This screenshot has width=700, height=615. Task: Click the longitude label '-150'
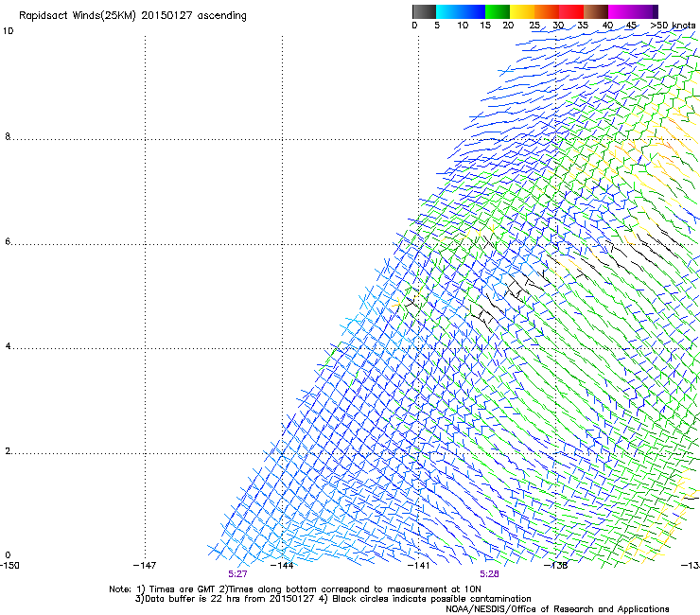point(9,565)
